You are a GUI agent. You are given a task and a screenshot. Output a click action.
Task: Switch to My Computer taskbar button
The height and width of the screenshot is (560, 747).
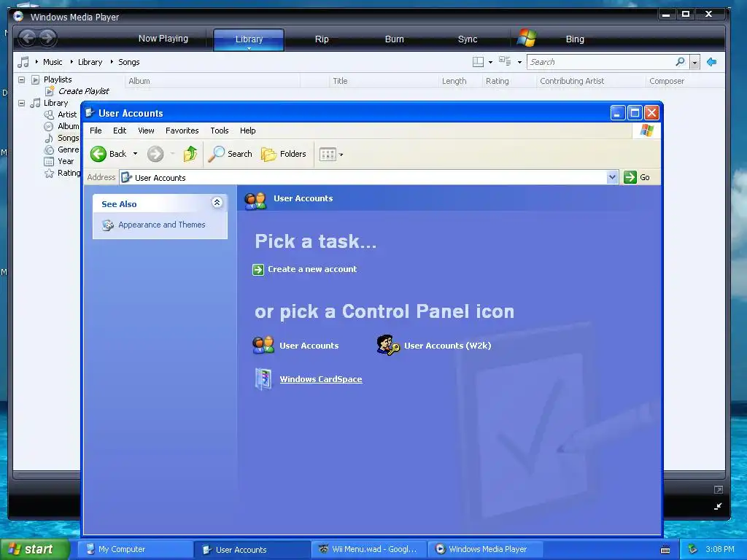pos(135,549)
